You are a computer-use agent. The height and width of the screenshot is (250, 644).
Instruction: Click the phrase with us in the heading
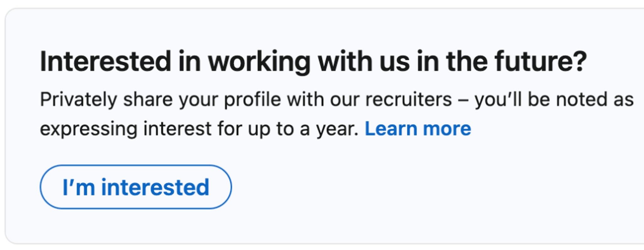364,61
